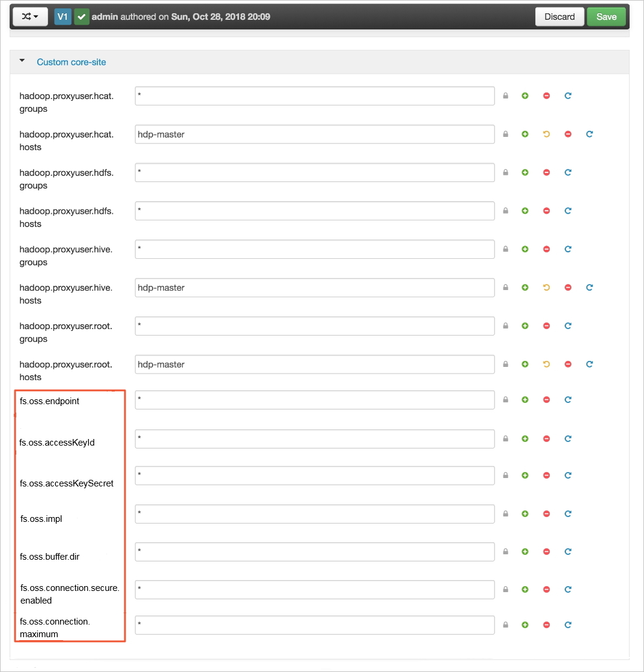
Task: Click blue refresh icon for fs.oss.impl
Action: (x=568, y=514)
